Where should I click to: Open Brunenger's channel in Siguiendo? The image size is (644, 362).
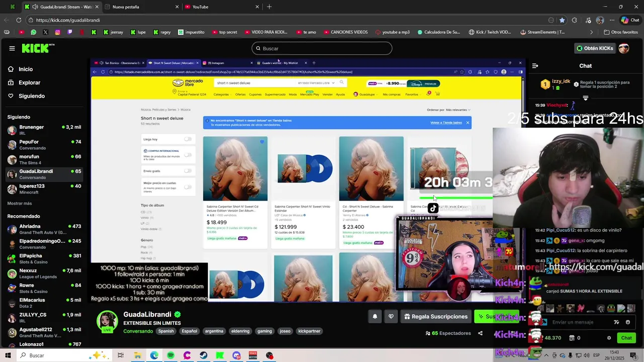coord(44,130)
